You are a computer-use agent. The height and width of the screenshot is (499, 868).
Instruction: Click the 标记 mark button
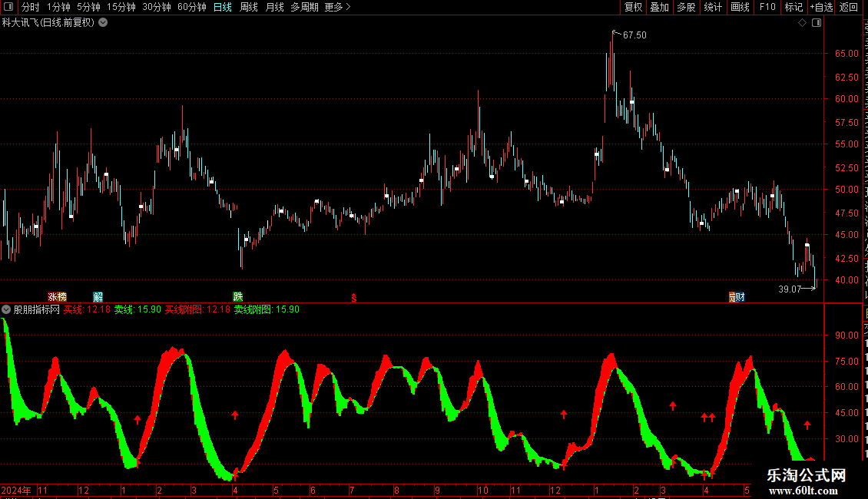793,7
